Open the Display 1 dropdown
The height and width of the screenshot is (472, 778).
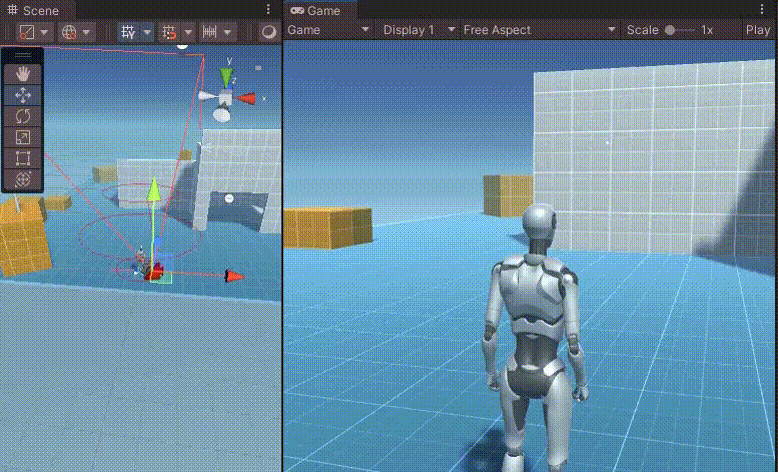(x=419, y=30)
